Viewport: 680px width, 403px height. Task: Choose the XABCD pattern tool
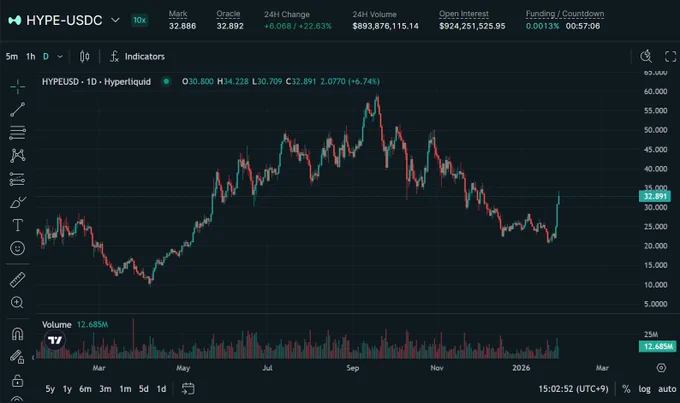17,156
